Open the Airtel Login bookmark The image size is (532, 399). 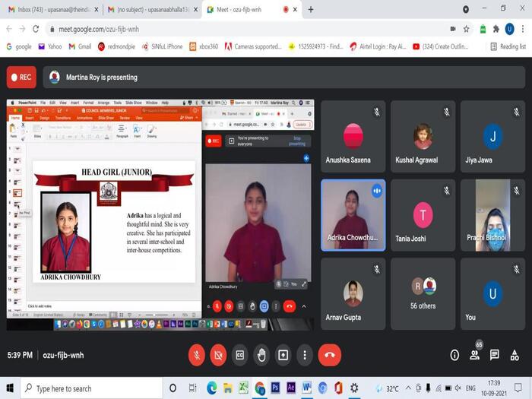coord(378,46)
